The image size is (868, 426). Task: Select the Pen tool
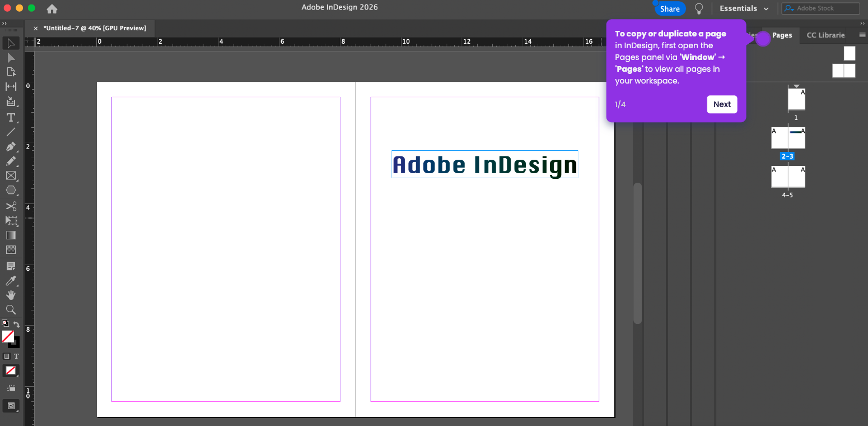click(11, 147)
